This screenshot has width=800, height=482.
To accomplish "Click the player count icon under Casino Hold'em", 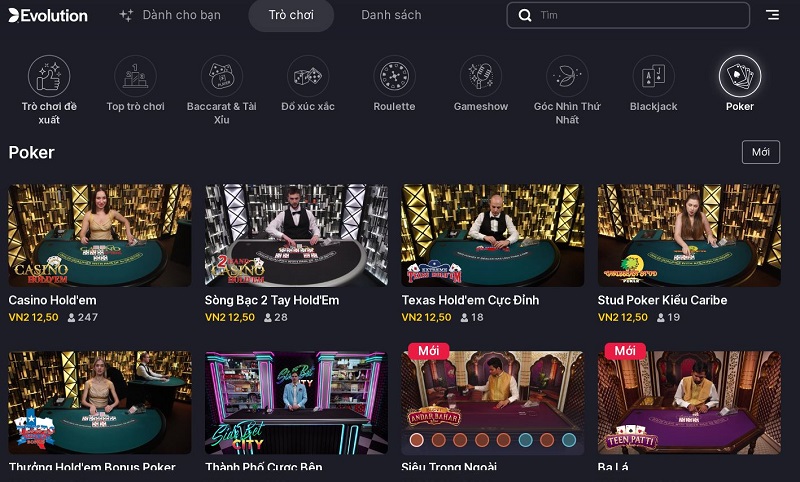I will pos(71,318).
